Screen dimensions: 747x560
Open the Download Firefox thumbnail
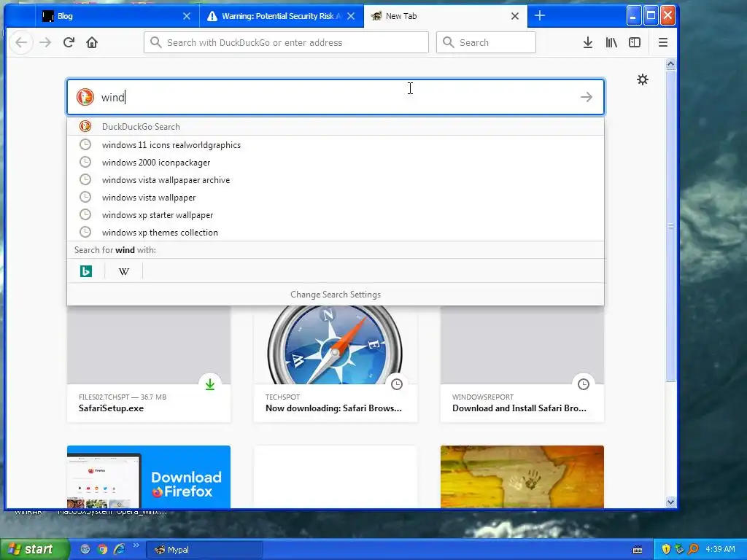(x=149, y=477)
